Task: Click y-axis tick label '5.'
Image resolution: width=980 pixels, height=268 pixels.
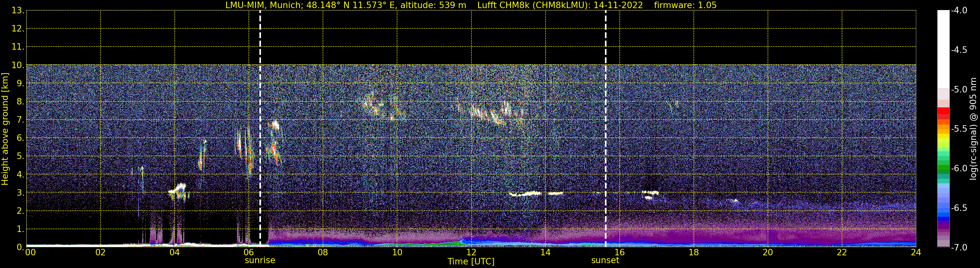Action: pos(20,156)
